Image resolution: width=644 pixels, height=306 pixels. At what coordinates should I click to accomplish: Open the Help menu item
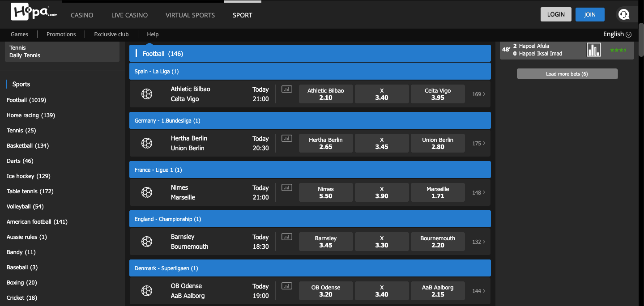[153, 34]
